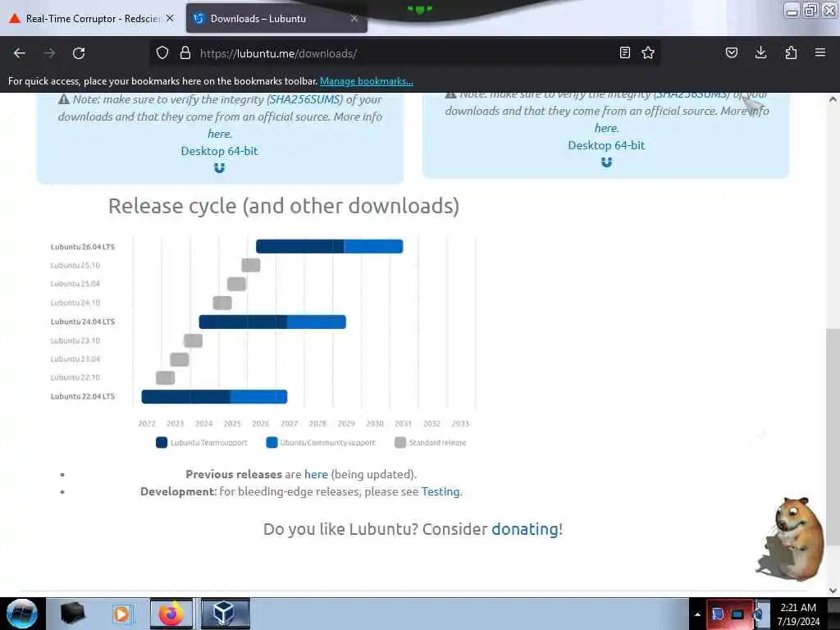The height and width of the screenshot is (630, 840).
Task: Click Lubuntu 24.04 LTS support bar
Action: point(272,322)
